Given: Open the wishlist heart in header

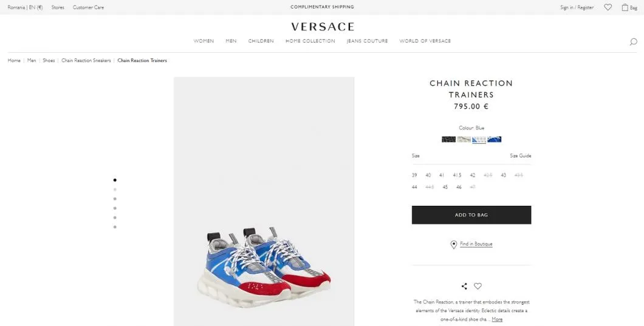Looking at the screenshot, I should (x=608, y=7).
